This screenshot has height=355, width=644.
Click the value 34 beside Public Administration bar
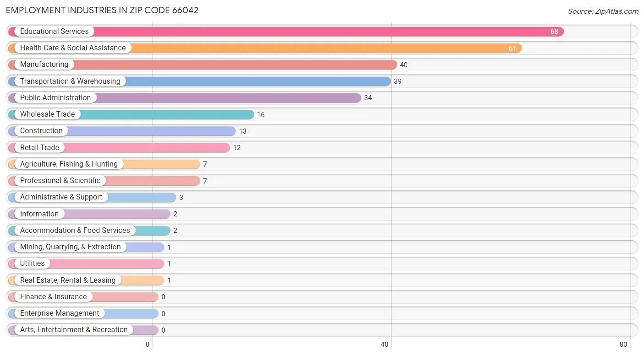click(368, 98)
